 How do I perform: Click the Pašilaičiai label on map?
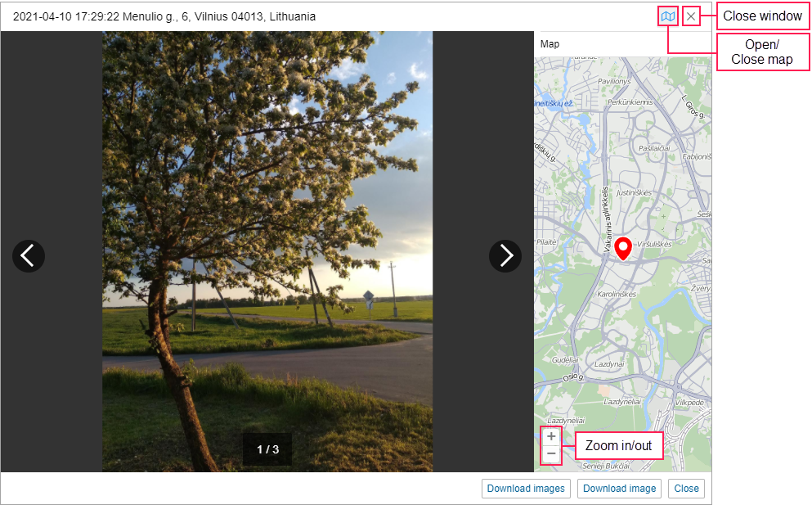[654, 148]
